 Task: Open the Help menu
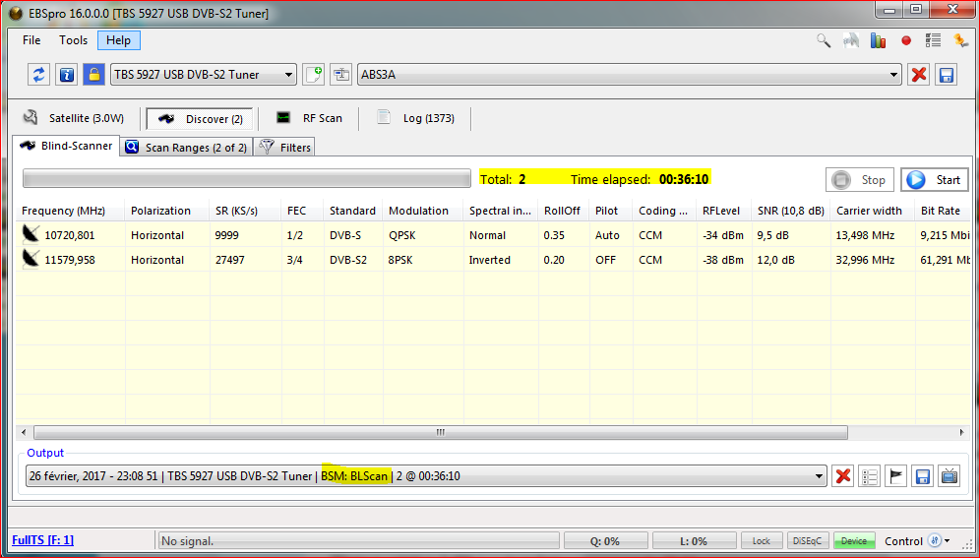tap(118, 40)
